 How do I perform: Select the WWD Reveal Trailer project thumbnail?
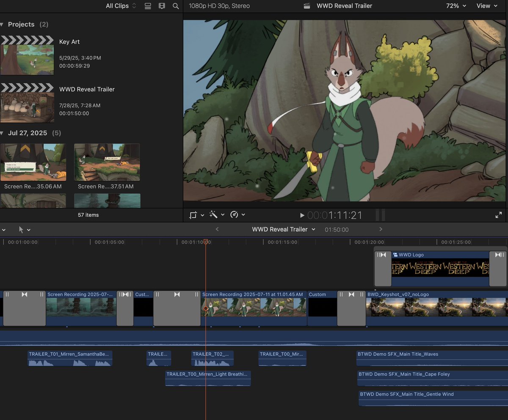tap(27, 103)
